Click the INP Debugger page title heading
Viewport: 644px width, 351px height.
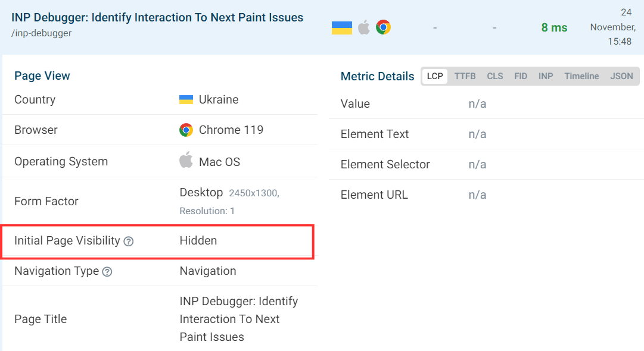tap(157, 18)
